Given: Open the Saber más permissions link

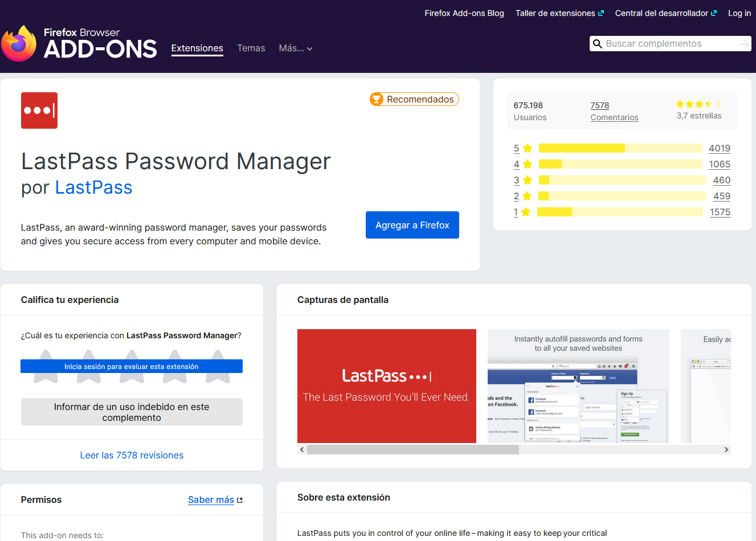Looking at the screenshot, I should tap(211, 499).
